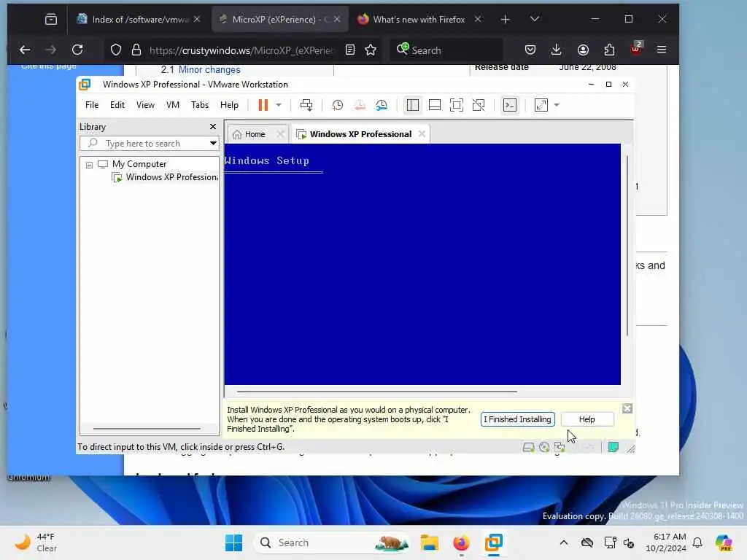Open library search filter dropdown
Screen dimensions: 747x560
[213, 144]
